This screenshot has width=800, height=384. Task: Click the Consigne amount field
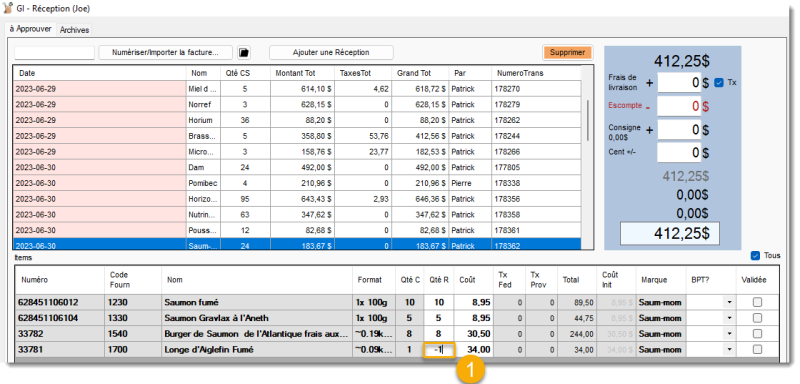point(679,130)
